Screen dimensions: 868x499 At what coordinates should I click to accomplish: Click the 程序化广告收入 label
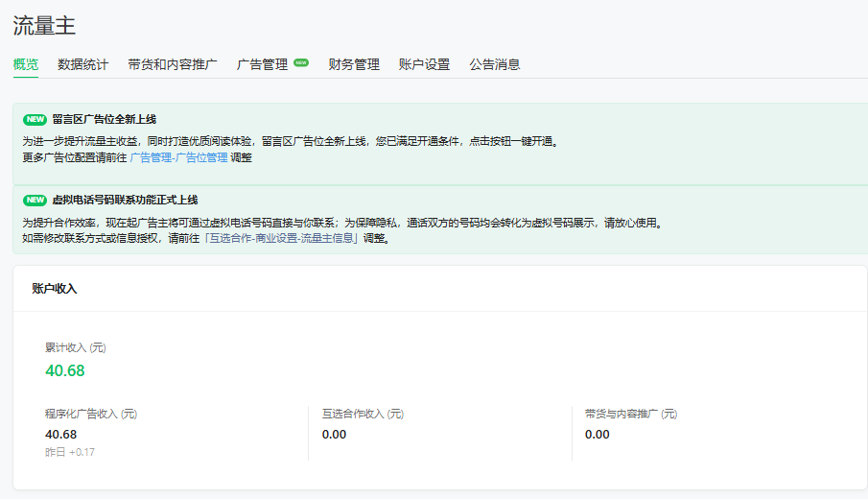tap(91, 415)
